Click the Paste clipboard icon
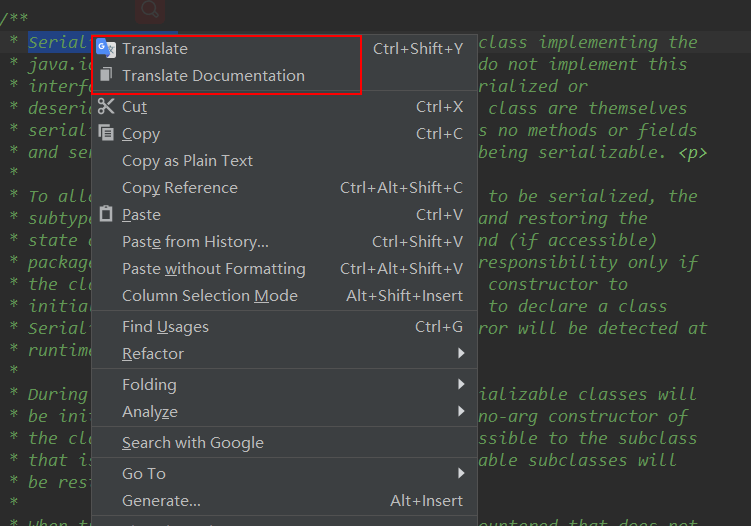Viewport: 751px width, 526px height. coord(106,214)
